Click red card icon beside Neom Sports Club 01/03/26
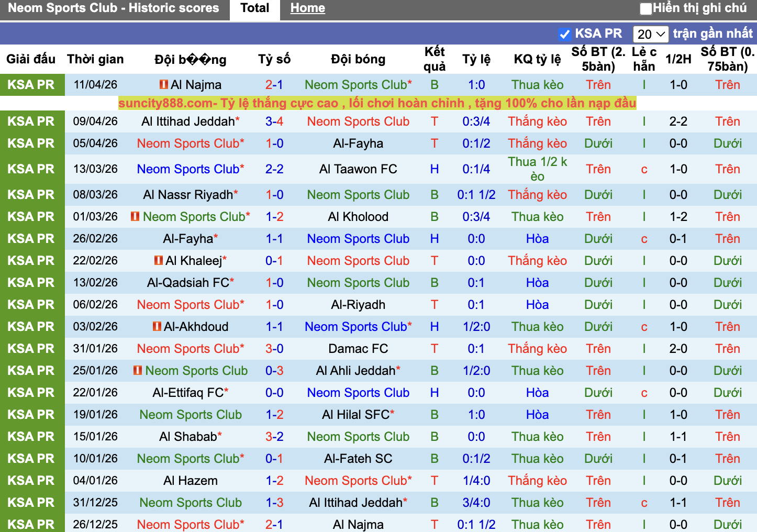The height and width of the screenshot is (532, 757). 135,216
